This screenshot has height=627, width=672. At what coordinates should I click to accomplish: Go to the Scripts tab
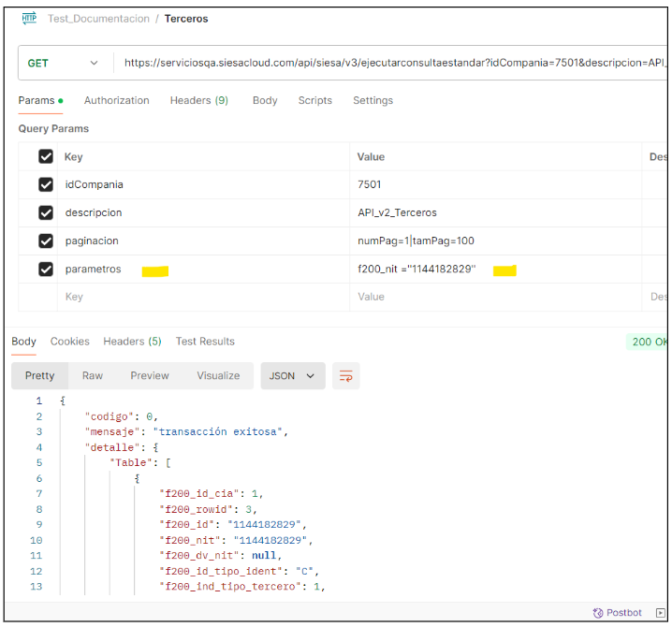point(314,101)
